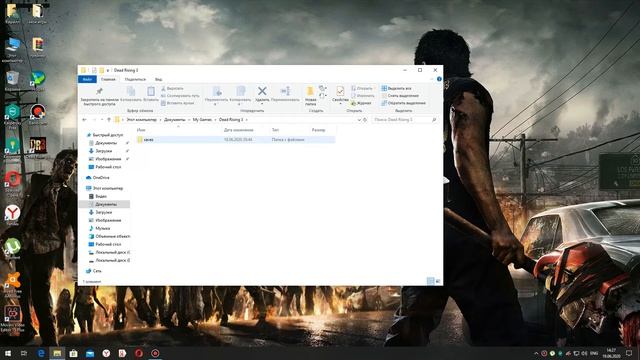Open History (Журнал) in the ribbon
This screenshot has height=360, width=640.
tap(361, 103)
